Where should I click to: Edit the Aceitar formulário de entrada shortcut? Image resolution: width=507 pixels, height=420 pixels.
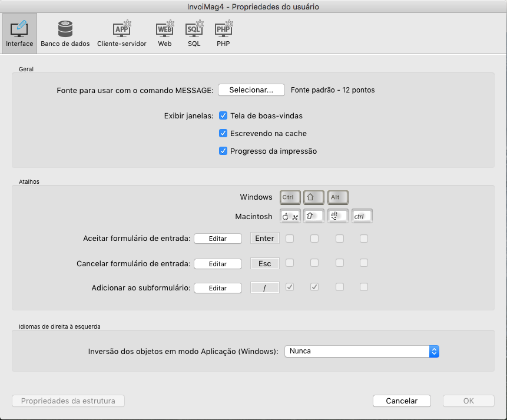tap(218, 239)
